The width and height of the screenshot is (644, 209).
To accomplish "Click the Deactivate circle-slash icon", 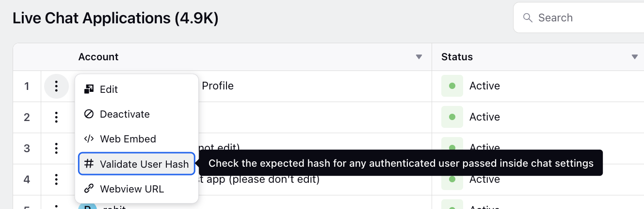I will [89, 114].
